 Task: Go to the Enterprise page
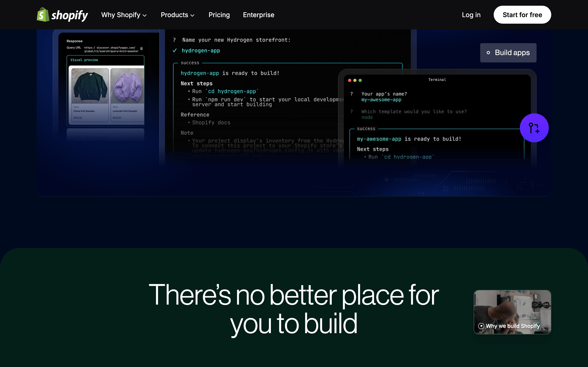pyautogui.click(x=258, y=15)
